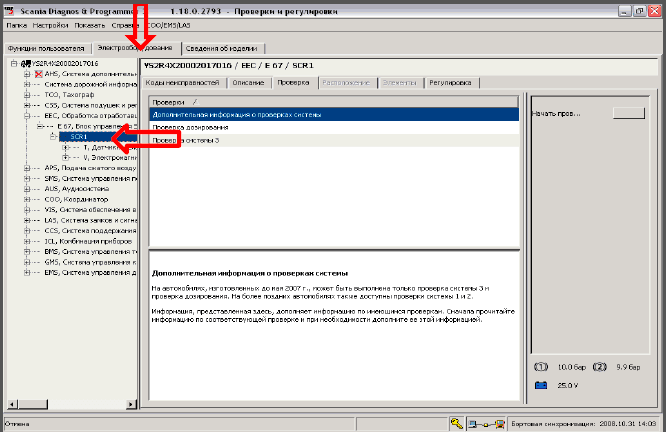The image size is (666, 432).
Task: Open the Папка menu
Action: pyautogui.click(x=15, y=24)
